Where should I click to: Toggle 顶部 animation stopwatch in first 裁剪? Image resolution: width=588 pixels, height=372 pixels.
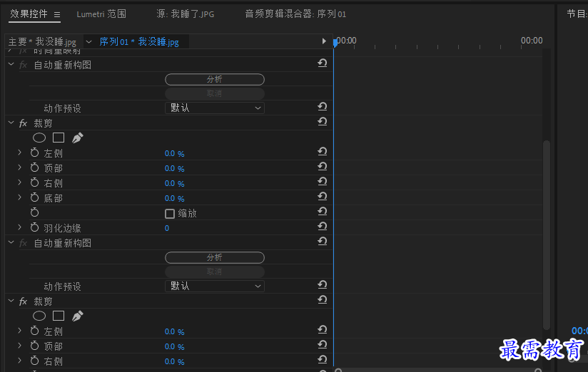click(34, 168)
